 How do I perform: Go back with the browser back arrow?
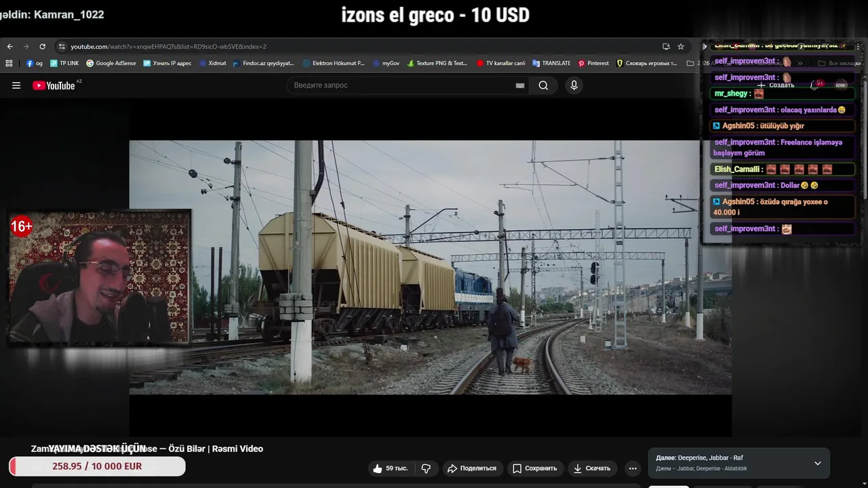point(9,47)
